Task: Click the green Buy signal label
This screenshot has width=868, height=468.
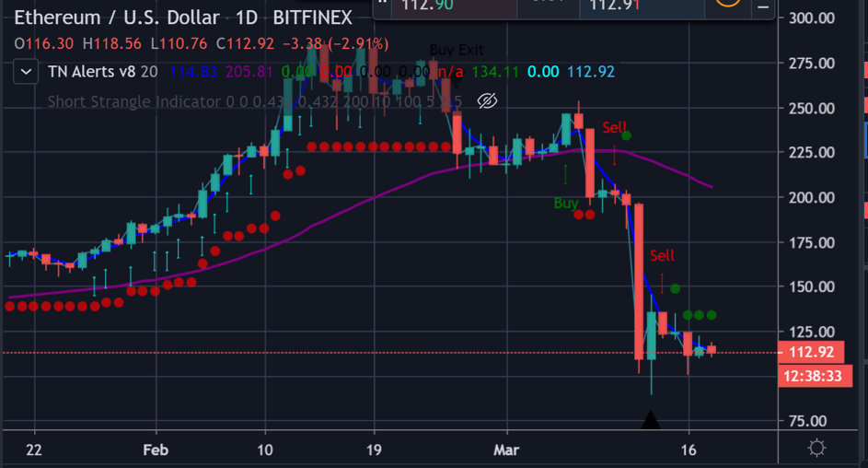Action: pyautogui.click(x=566, y=203)
